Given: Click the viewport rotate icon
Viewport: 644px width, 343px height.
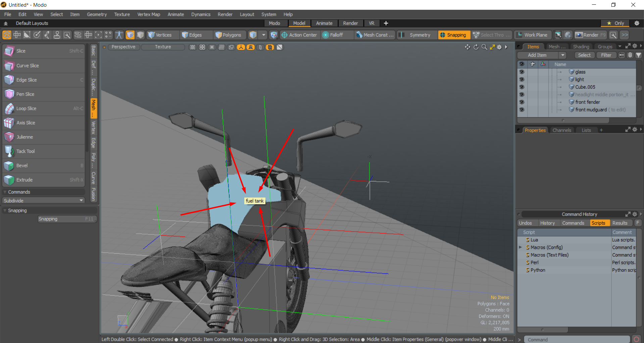Looking at the screenshot, I should (476, 47).
